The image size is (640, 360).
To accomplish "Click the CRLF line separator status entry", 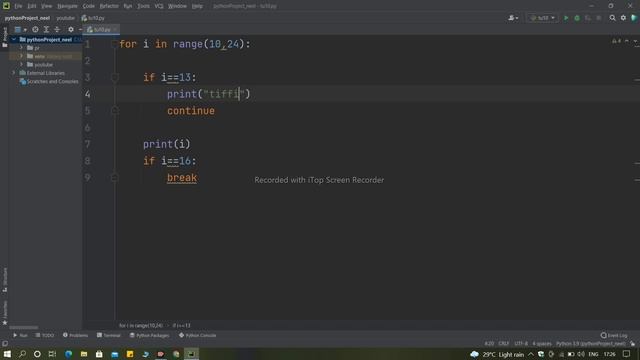I will tap(504, 344).
